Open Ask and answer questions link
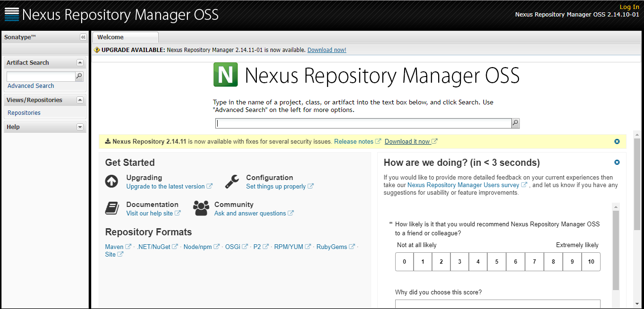The image size is (644, 309). [x=254, y=214]
